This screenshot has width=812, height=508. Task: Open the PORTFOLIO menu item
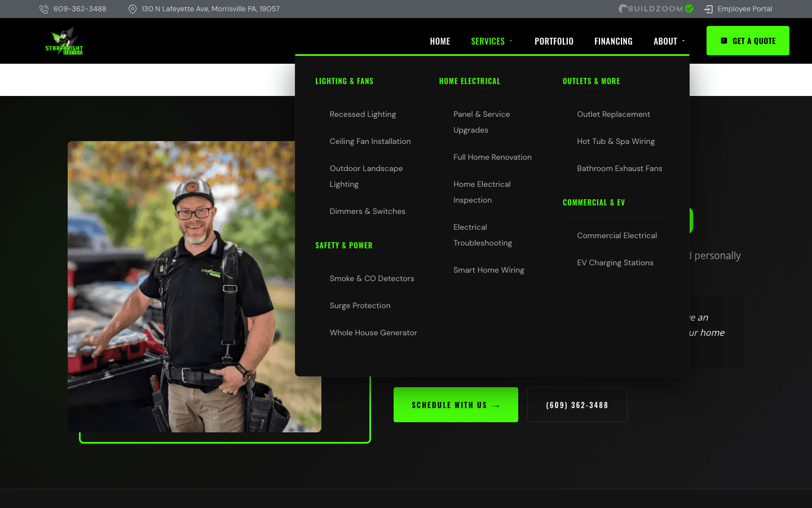pos(554,41)
